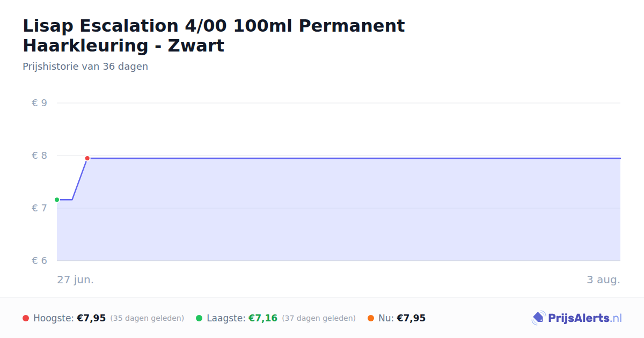Click the Nu current price €7,95
This screenshot has width=644, height=338.
pos(411,318)
